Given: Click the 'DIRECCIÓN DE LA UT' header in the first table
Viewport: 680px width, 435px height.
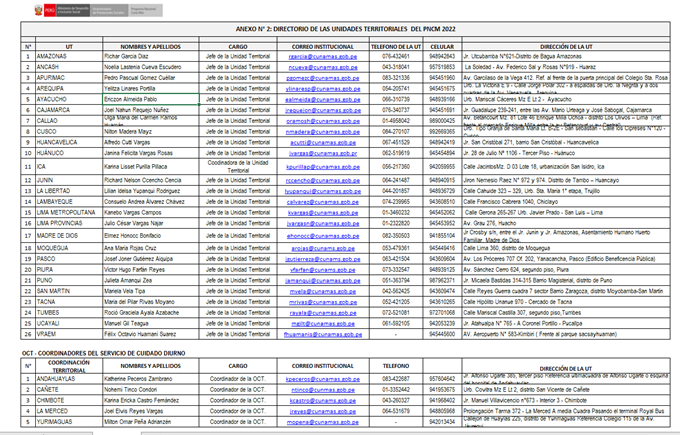Looking at the screenshot, I should pos(566,47).
